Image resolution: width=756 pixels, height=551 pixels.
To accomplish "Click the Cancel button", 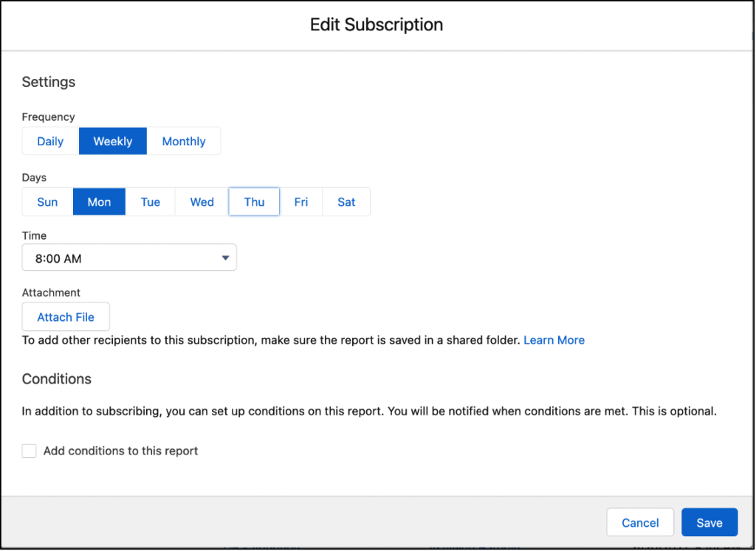I will click(x=639, y=522).
